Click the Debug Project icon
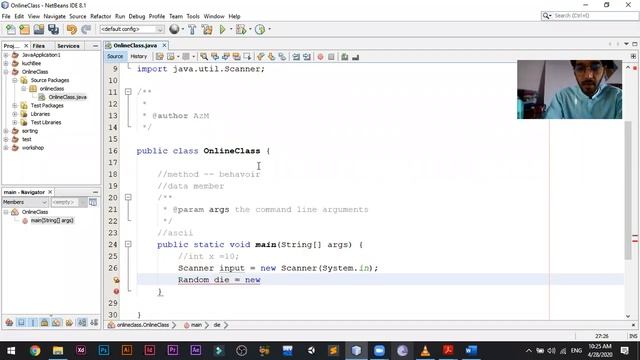The width and height of the screenshot is (640, 360). tap(241, 29)
